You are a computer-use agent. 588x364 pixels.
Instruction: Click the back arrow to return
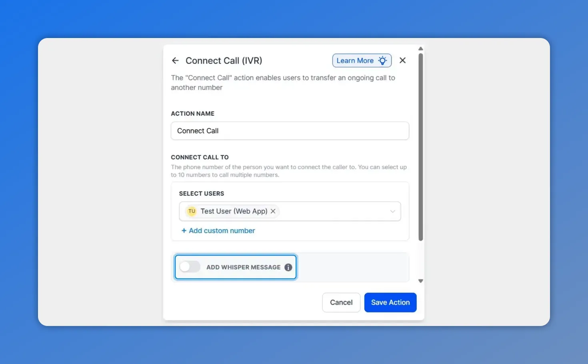tap(175, 60)
